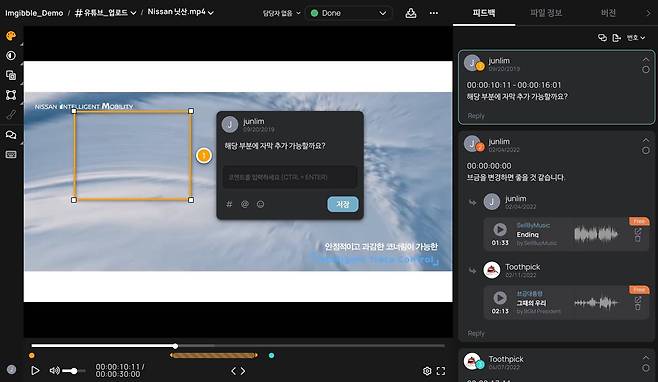Play the Ending audio track
658x382 pixels.
point(500,229)
